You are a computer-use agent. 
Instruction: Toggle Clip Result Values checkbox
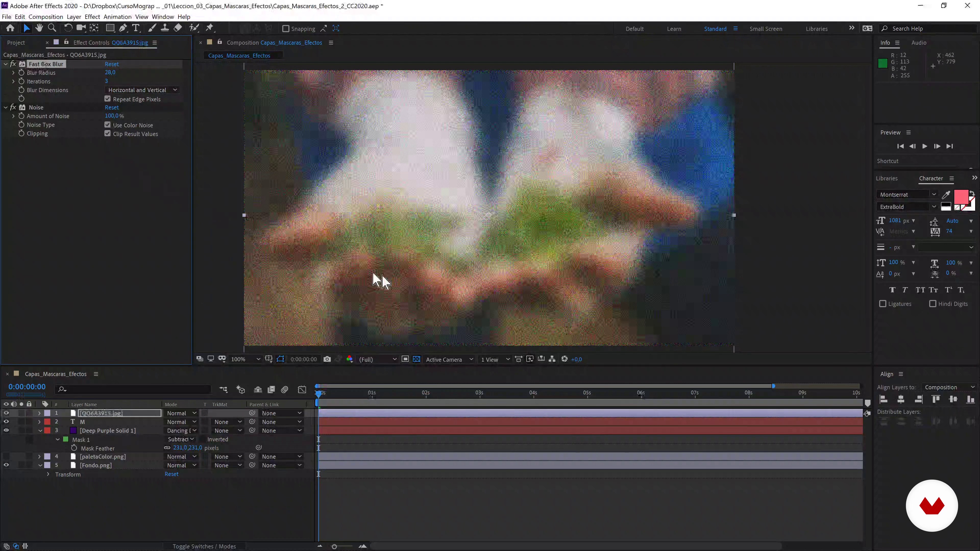tap(108, 133)
